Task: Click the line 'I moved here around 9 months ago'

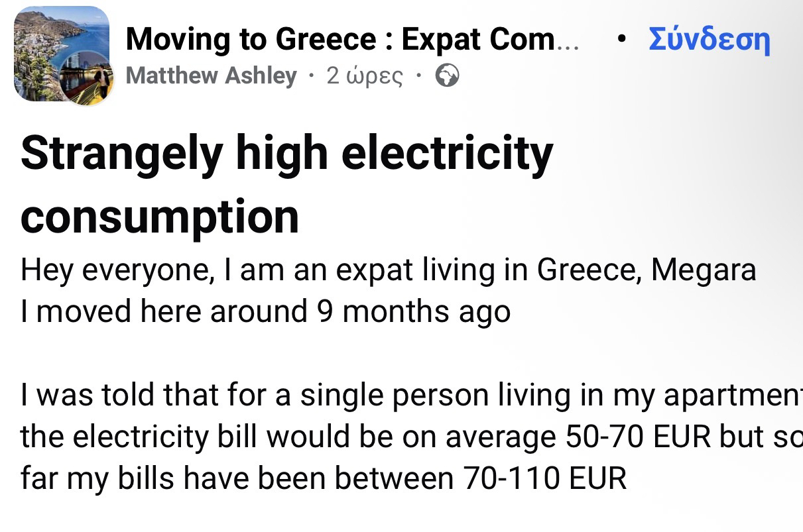Action: pyautogui.click(x=265, y=311)
